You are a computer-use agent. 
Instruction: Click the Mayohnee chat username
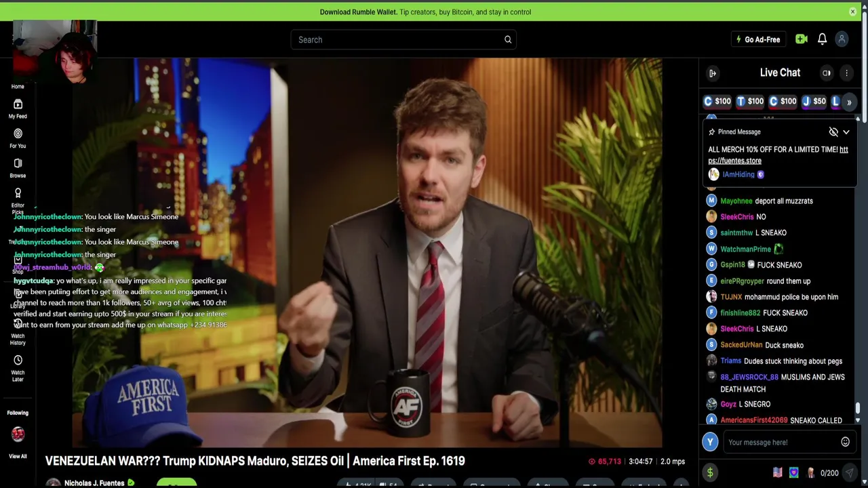(736, 201)
